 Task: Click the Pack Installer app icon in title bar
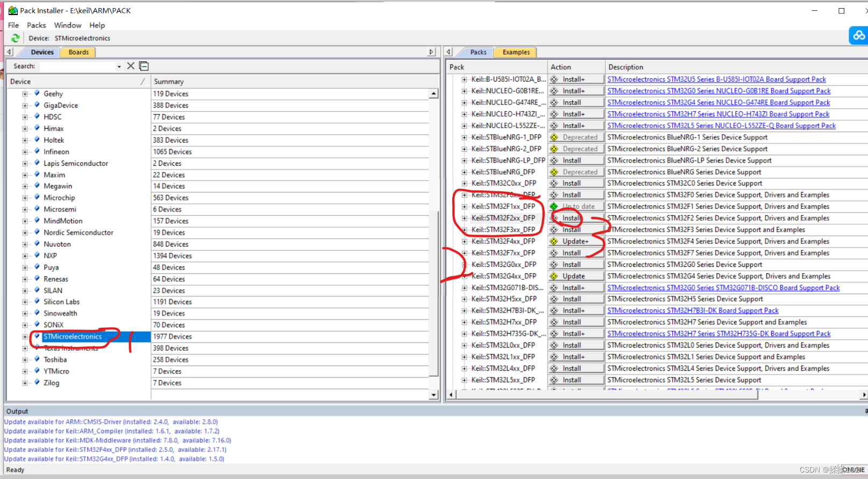click(13, 10)
